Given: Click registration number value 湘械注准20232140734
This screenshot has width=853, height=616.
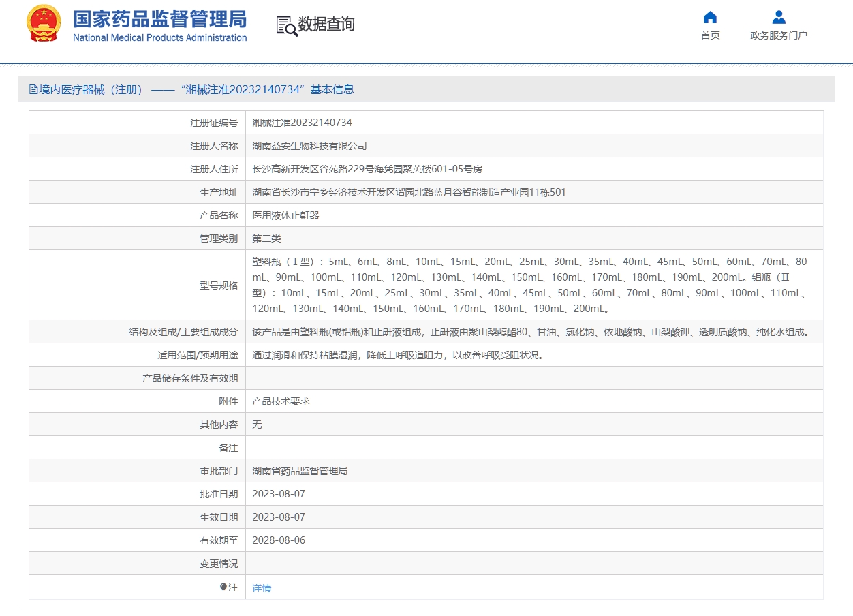Looking at the screenshot, I should click(302, 123).
